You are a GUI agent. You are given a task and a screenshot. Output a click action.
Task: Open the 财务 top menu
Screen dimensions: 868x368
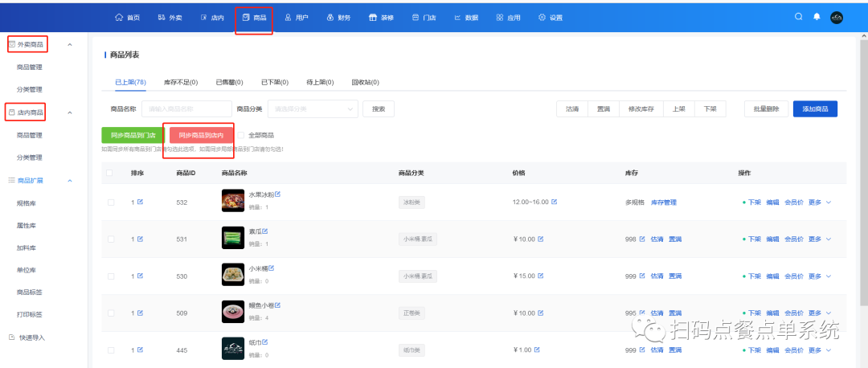[338, 17]
